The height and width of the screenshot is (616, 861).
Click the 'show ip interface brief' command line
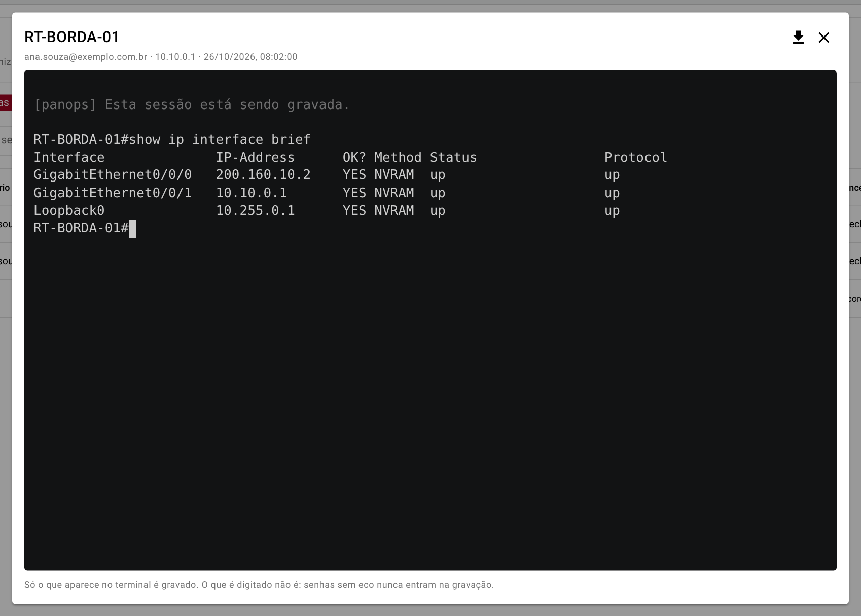point(172,139)
